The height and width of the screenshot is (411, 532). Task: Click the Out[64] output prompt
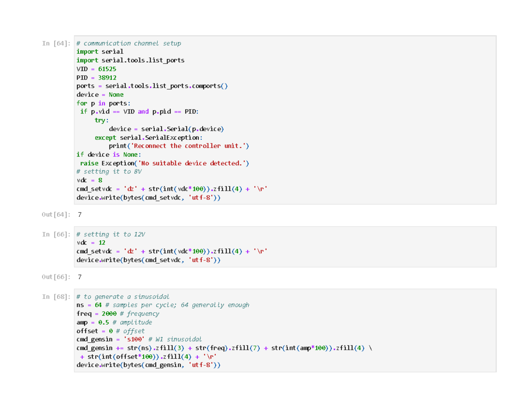click(x=56, y=215)
